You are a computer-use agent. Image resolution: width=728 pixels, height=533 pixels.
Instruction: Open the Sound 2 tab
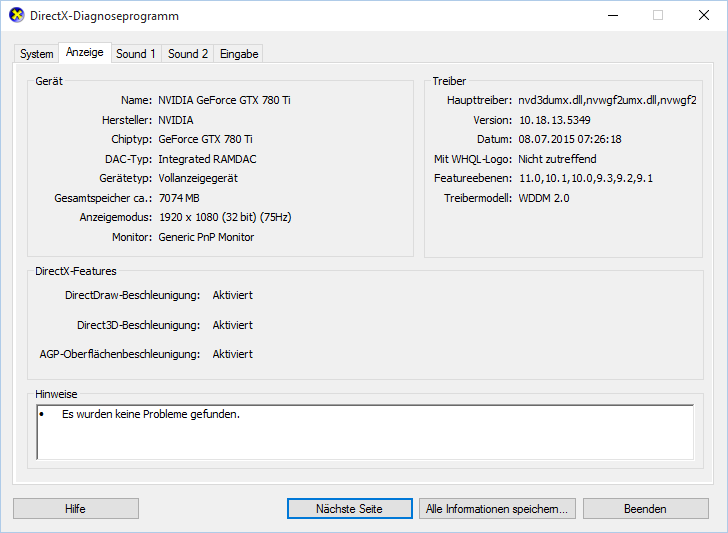(188, 54)
